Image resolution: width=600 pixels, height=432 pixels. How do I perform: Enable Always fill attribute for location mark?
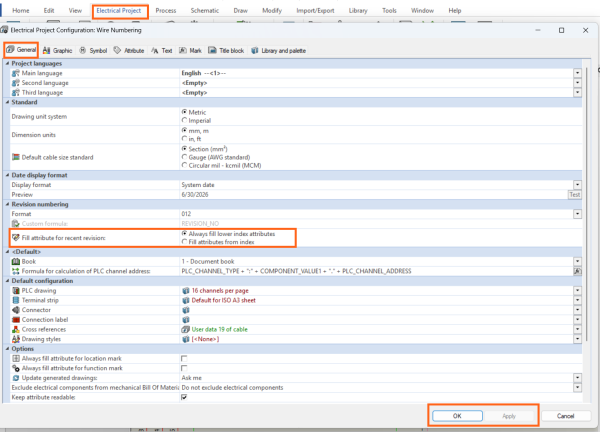coord(184,359)
